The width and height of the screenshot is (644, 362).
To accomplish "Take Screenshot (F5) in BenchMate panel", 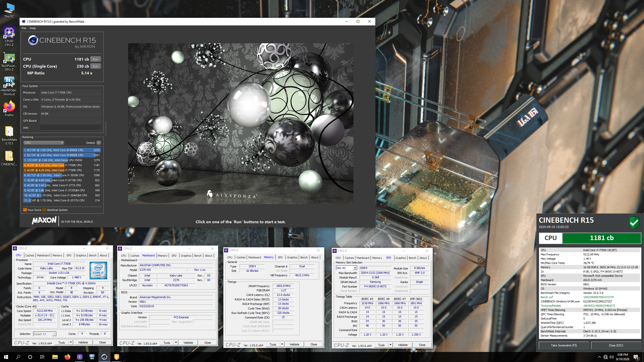I will click(x=564, y=345).
